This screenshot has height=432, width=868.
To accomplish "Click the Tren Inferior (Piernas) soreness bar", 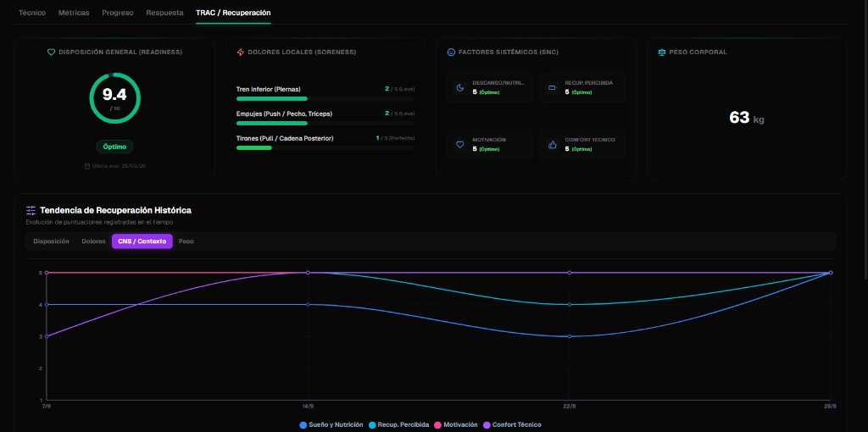I will tap(325, 98).
